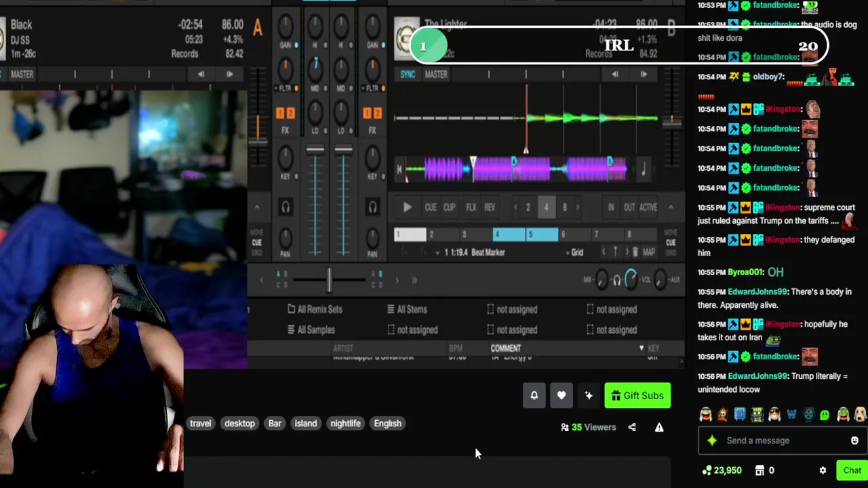Follow the channel with the heart icon

coord(561,396)
